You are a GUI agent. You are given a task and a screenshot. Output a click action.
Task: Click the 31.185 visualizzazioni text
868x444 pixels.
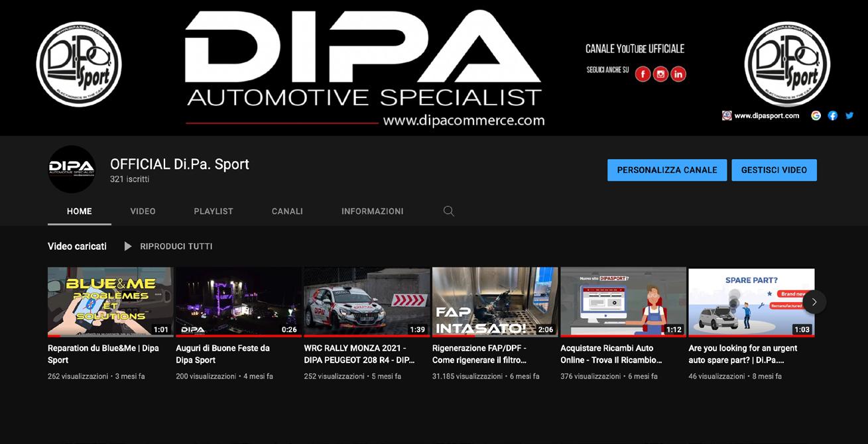[467, 376]
